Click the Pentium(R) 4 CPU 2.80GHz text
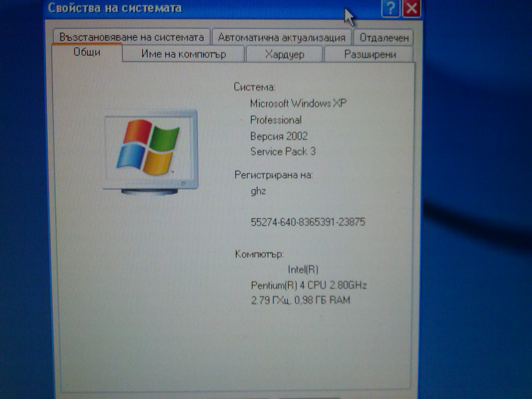 click(309, 285)
